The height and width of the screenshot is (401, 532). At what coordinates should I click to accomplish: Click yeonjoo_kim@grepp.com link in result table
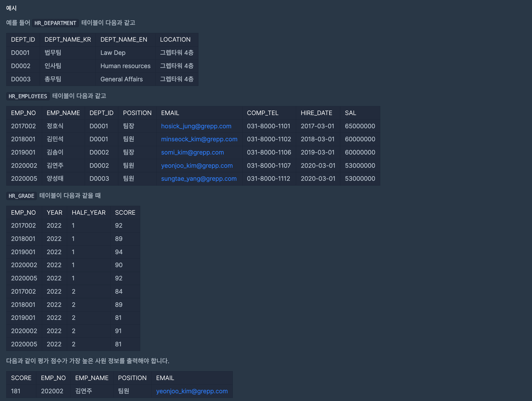(192, 391)
